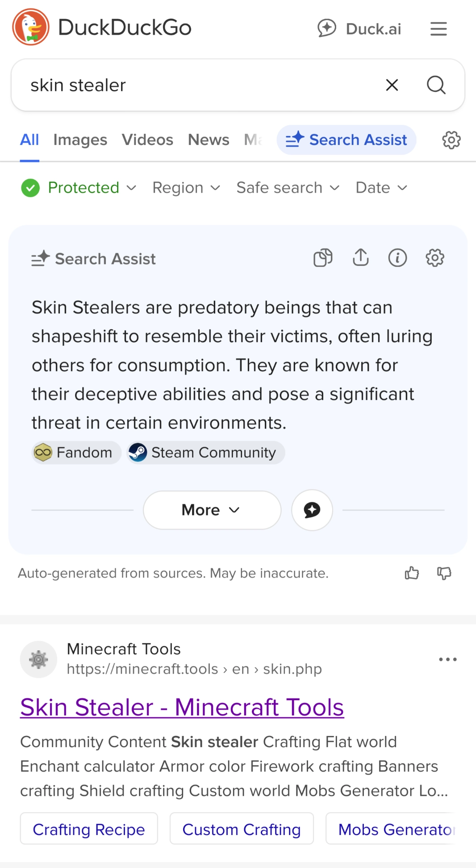
Task: Open the result's three-dot menu
Action: coord(448,659)
